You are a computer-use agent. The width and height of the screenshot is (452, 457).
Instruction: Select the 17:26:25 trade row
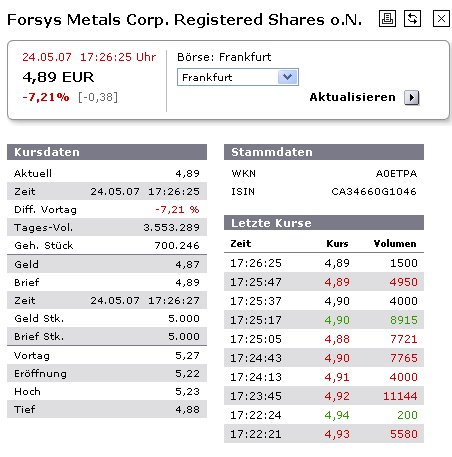pyautogui.click(x=324, y=263)
